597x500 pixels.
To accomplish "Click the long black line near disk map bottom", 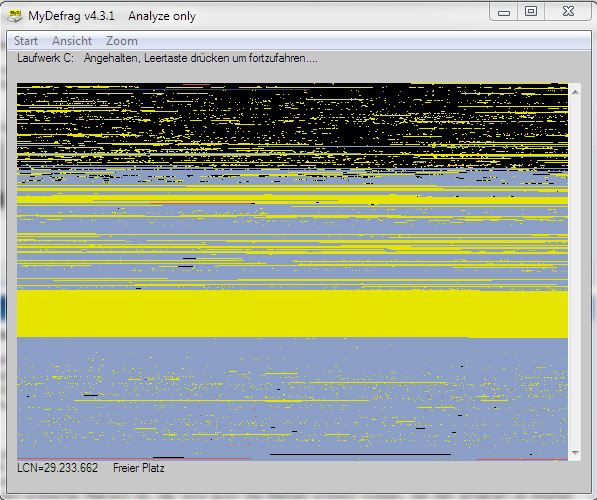I will [360, 454].
